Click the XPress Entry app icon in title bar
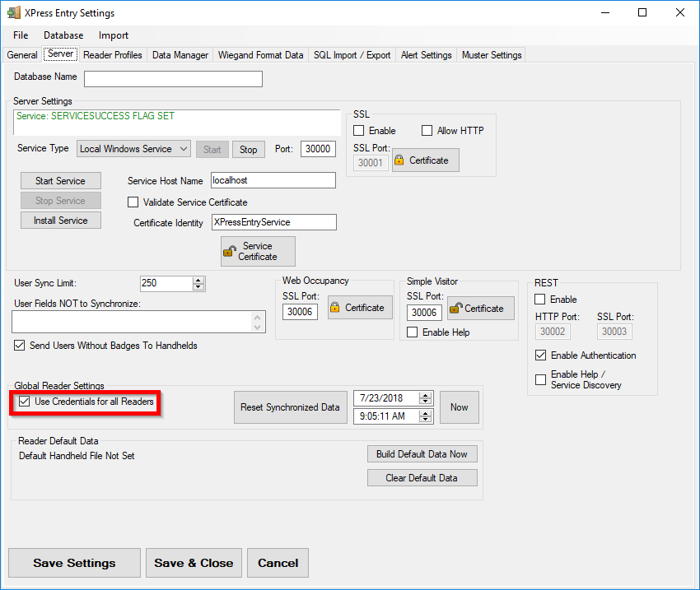The height and width of the screenshot is (590, 700). coord(14,12)
